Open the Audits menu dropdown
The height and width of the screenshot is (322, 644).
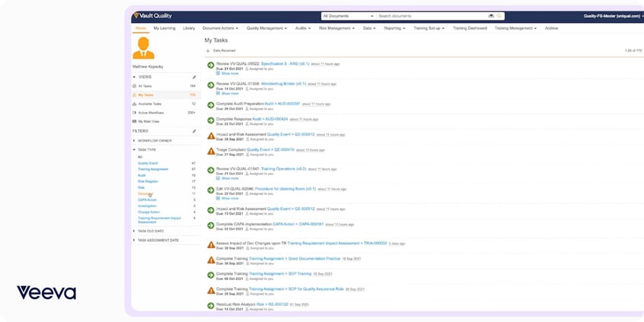tap(303, 28)
